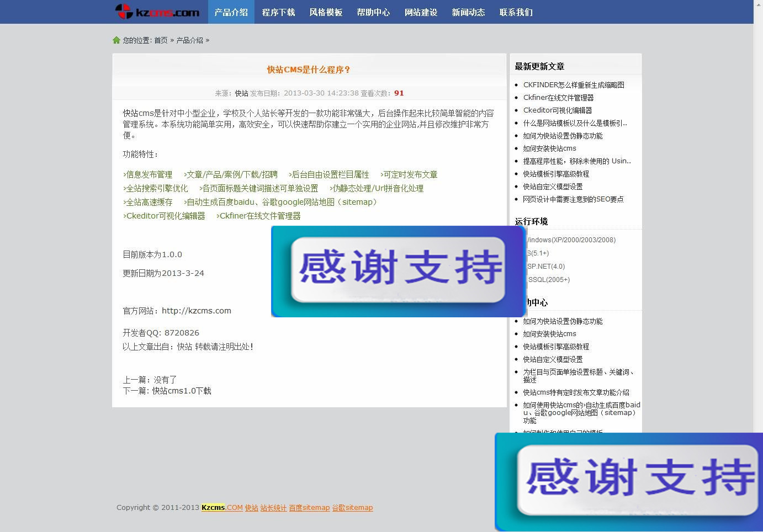Open the 程序下载 nav tab
The image size is (763, 532).
click(x=278, y=12)
